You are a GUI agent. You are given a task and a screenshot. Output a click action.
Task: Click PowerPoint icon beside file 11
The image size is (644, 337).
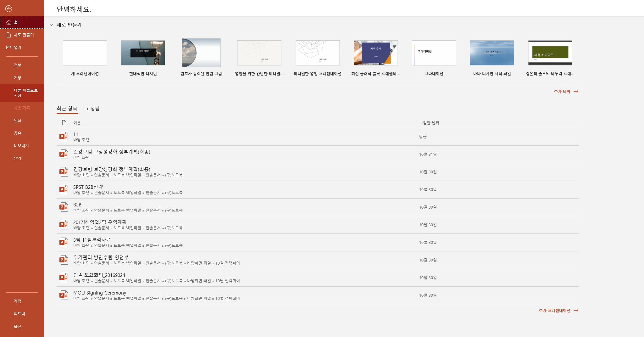(x=64, y=137)
